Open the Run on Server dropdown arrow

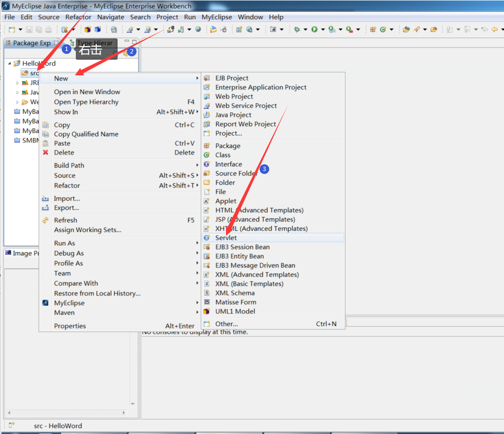tap(190, 30)
